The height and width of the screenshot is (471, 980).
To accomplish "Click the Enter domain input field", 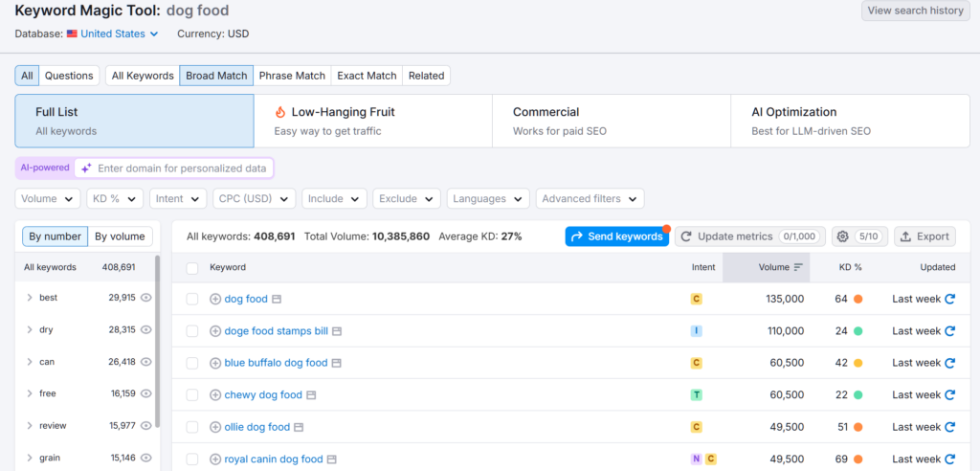I will click(x=174, y=168).
